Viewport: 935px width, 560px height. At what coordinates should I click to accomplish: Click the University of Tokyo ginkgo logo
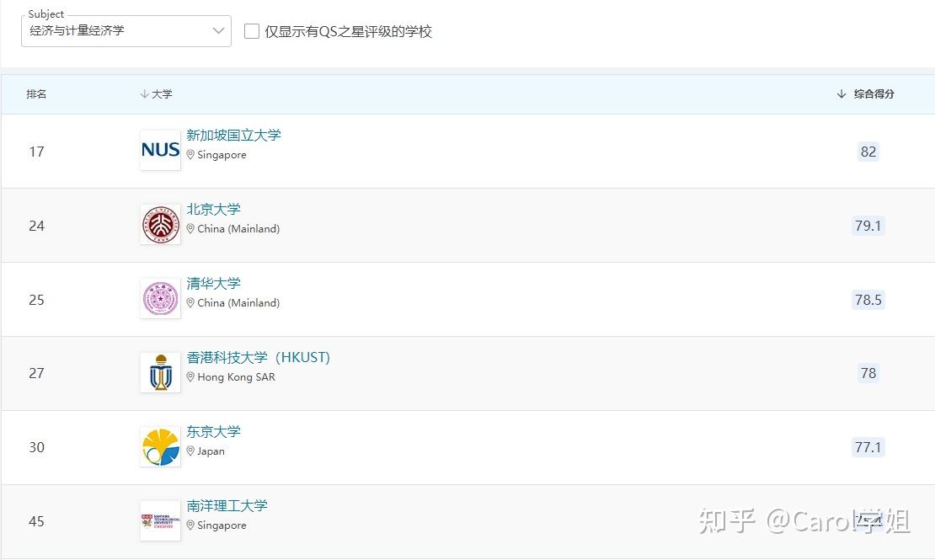160,446
